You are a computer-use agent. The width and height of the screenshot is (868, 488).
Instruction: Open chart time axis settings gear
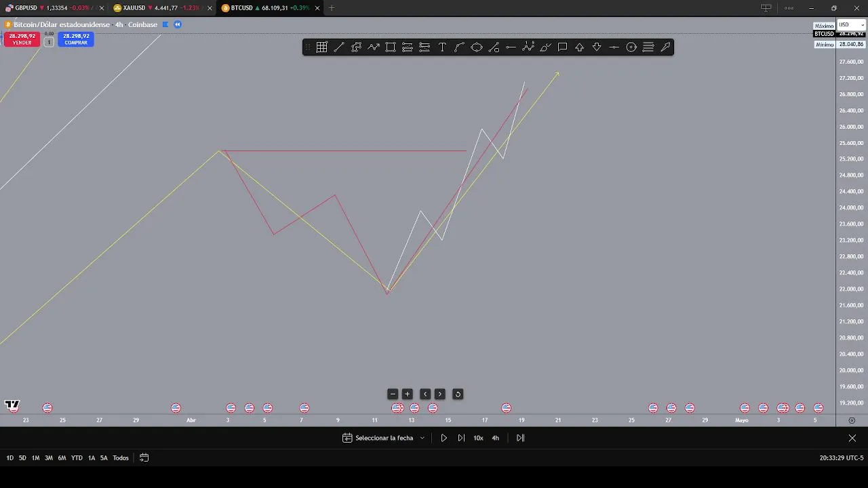[852, 420]
